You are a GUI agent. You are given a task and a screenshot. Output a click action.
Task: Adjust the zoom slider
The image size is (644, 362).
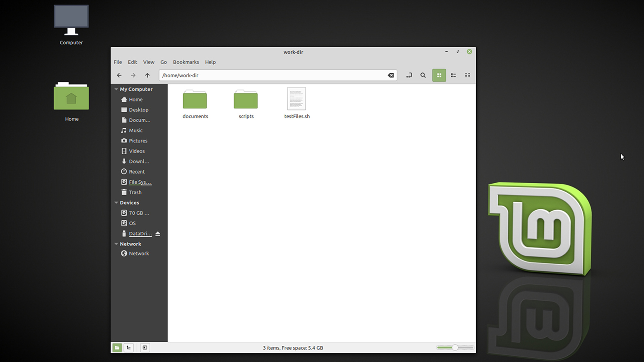[455, 348]
